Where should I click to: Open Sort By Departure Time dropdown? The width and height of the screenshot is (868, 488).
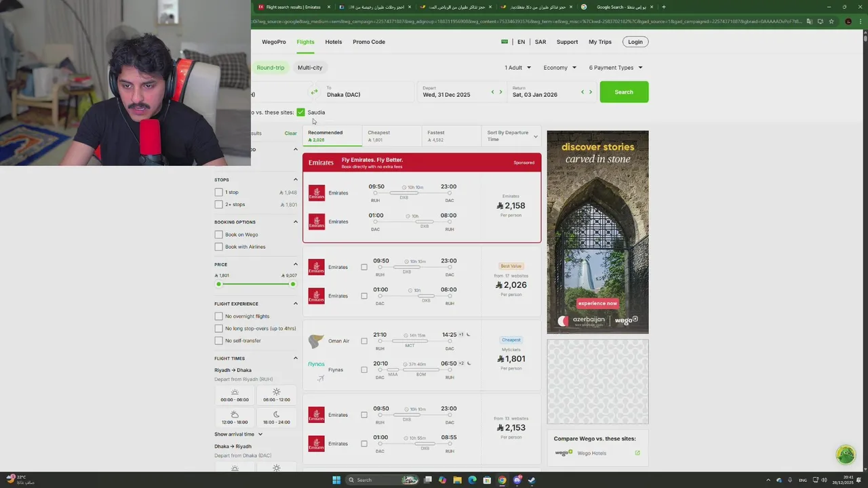coord(512,136)
